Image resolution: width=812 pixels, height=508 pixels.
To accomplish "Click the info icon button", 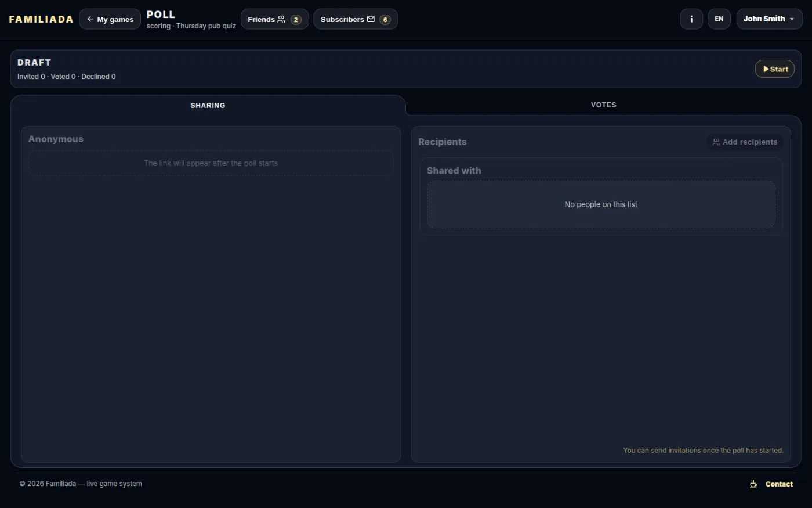I will coord(691,19).
